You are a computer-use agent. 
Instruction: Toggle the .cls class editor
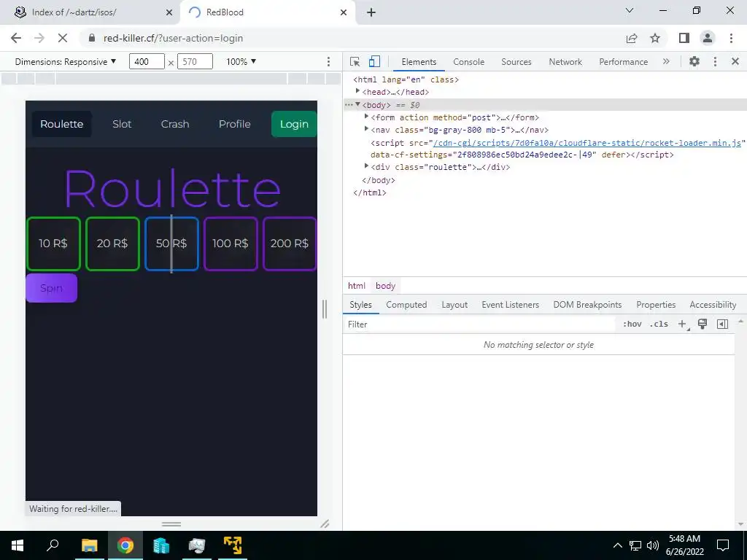point(659,324)
